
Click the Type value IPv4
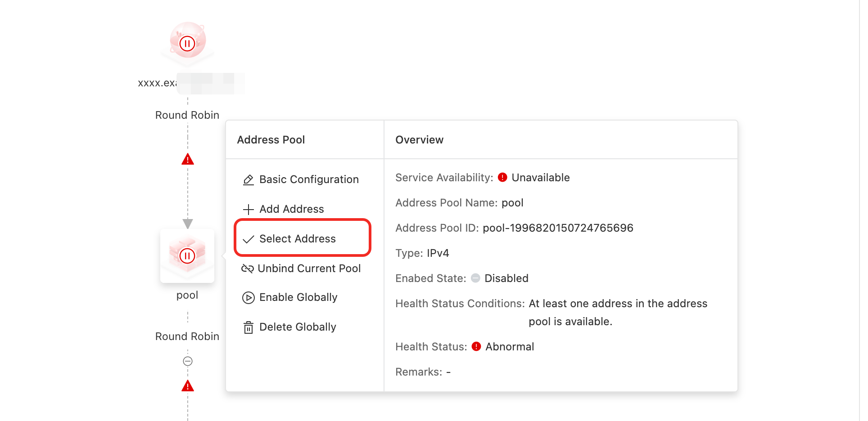[x=438, y=253]
